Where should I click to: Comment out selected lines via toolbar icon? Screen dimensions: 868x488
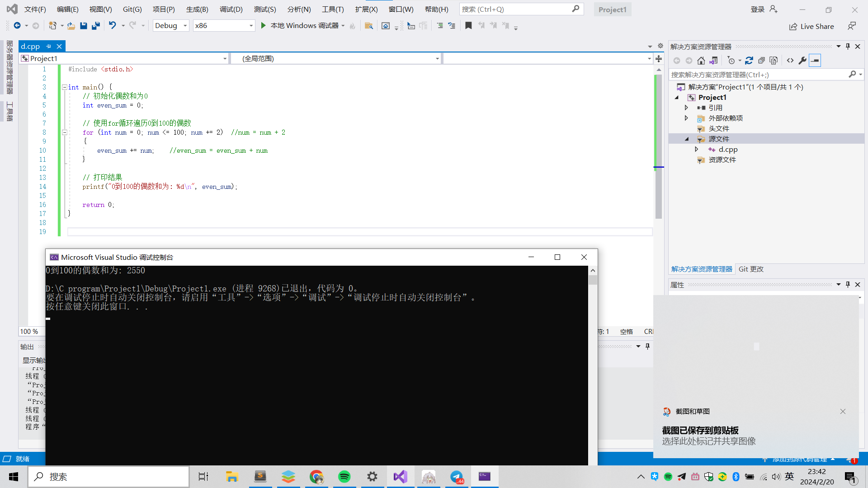pos(440,26)
